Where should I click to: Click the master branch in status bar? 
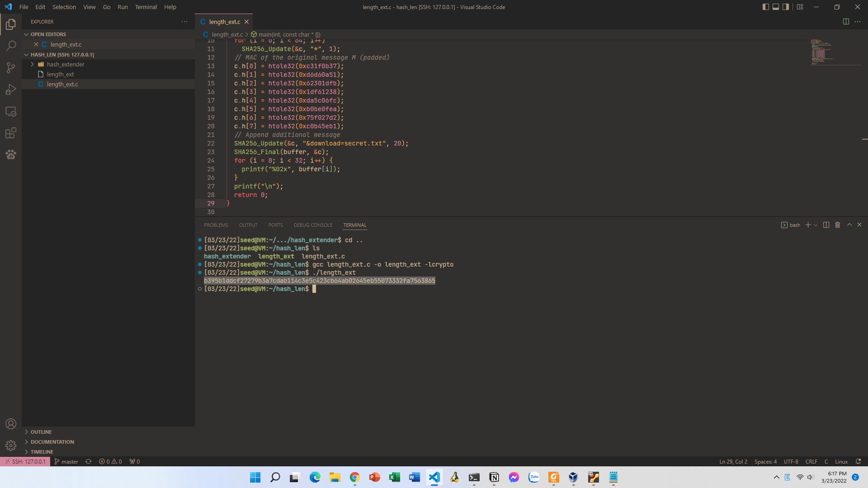[x=66, y=461]
